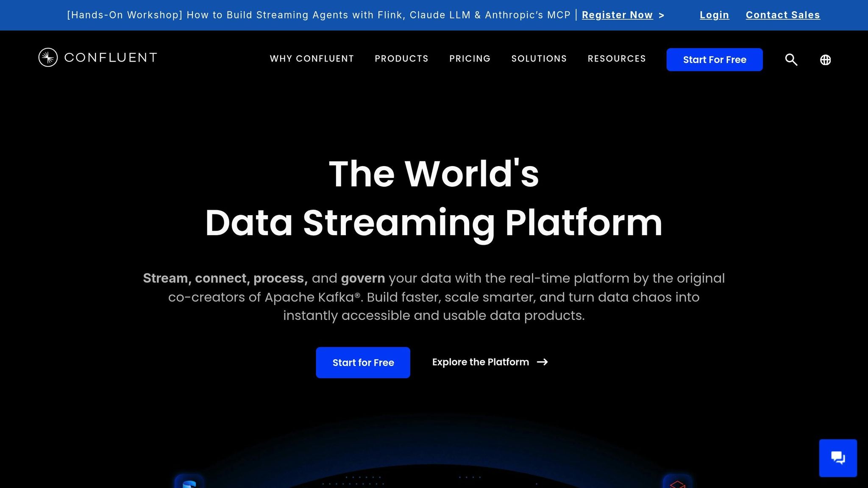868x488 pixels.
Task: Expand the Solutions menu
Action: (539, 58)
